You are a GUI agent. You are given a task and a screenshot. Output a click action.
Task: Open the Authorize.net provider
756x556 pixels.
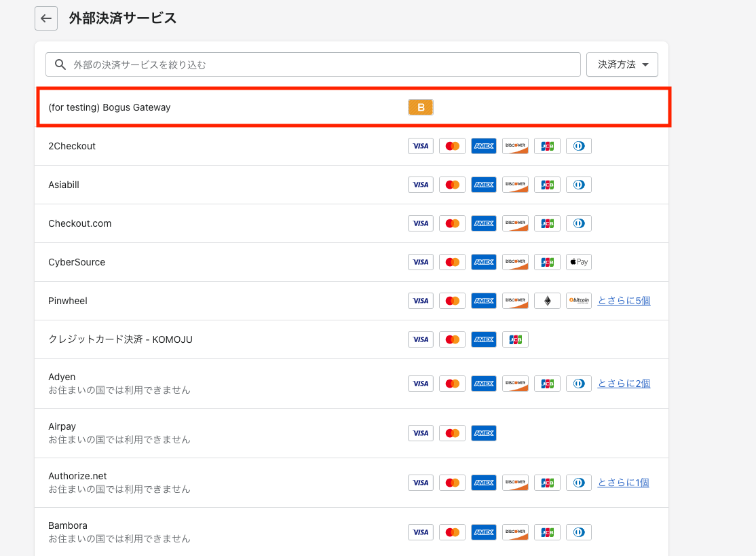352,483
